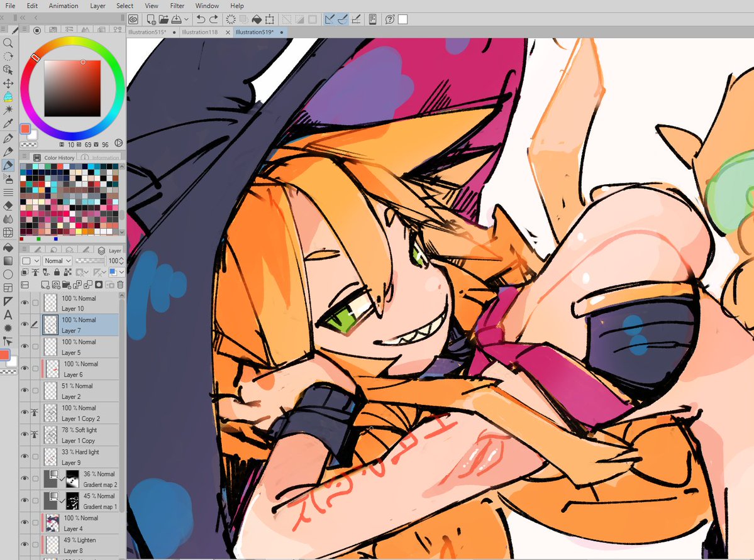Image resolution: width=754 pixels, height=560 pixels.
Task: Click the hue ring handle on color wheel
Action: (x=35, y=58)
